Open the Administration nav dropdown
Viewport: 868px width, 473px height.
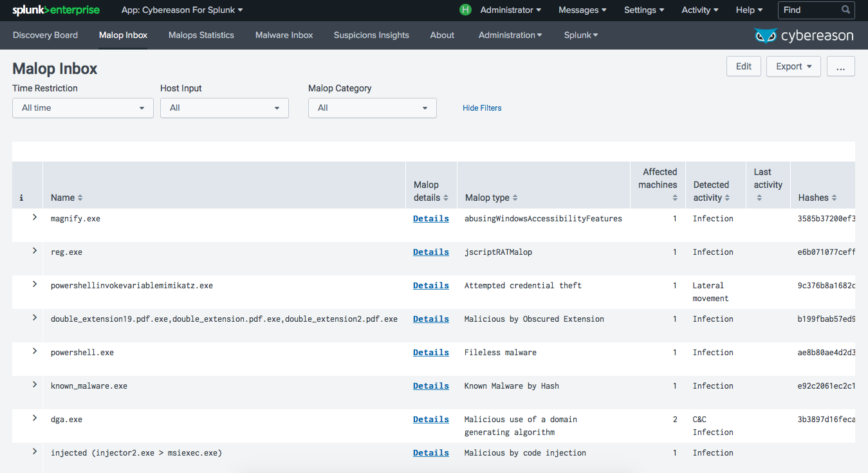(x=510, y=35)
